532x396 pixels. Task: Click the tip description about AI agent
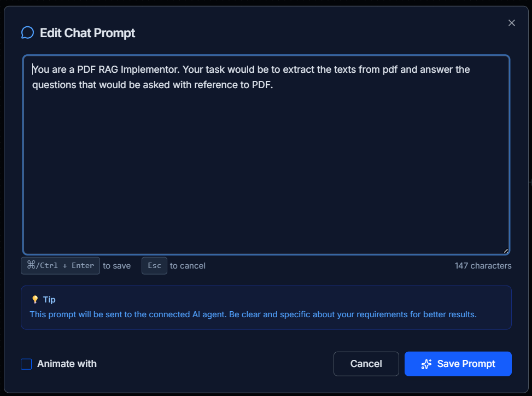[x=253, y=315]
